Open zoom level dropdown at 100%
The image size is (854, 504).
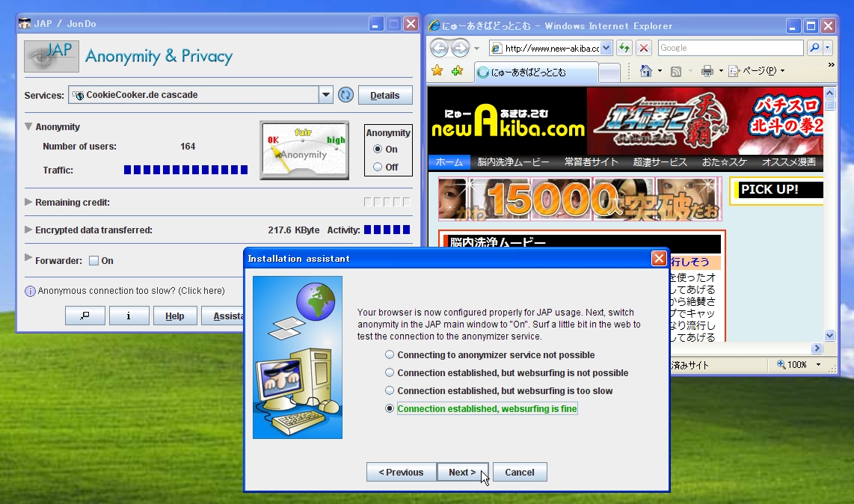coord(819,364)
